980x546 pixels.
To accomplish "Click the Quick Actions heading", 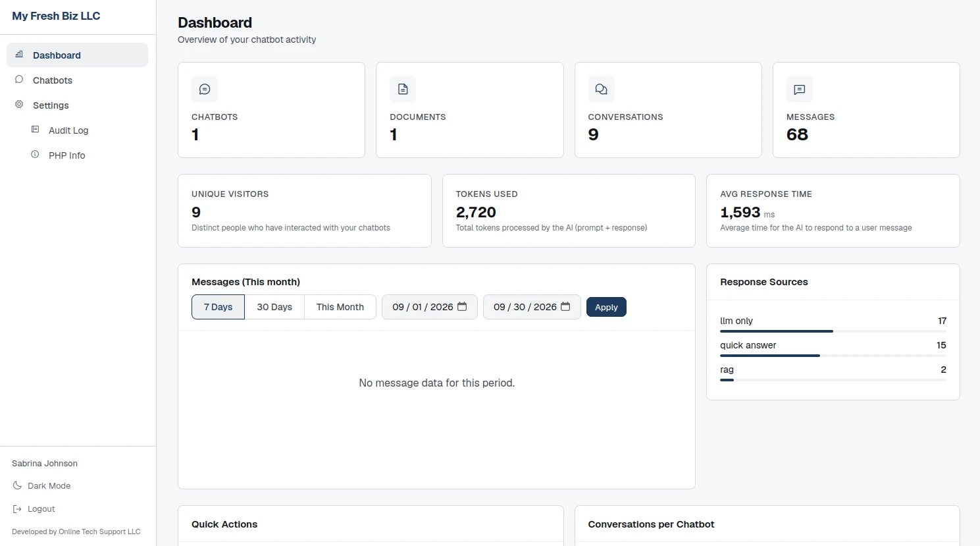I will point(224,524).
